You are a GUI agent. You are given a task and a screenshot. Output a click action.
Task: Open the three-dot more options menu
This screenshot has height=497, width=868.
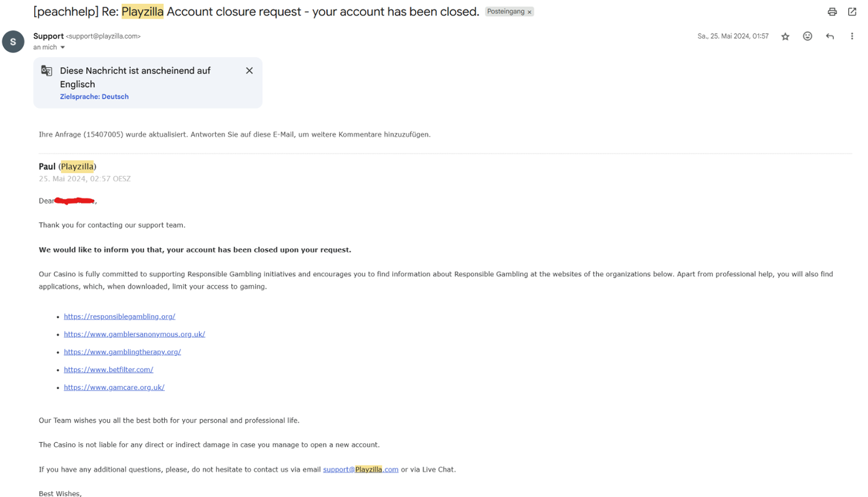(852, 36)
